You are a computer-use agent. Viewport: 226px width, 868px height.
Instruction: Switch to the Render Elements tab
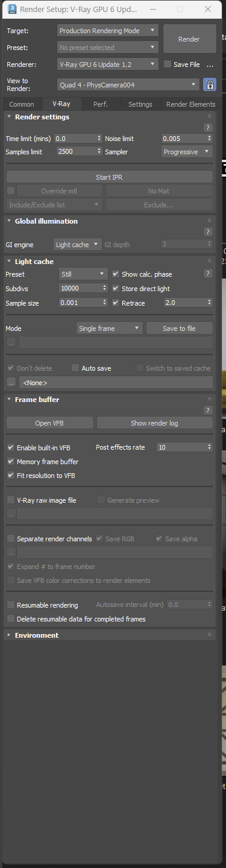[x=190, y=104]
